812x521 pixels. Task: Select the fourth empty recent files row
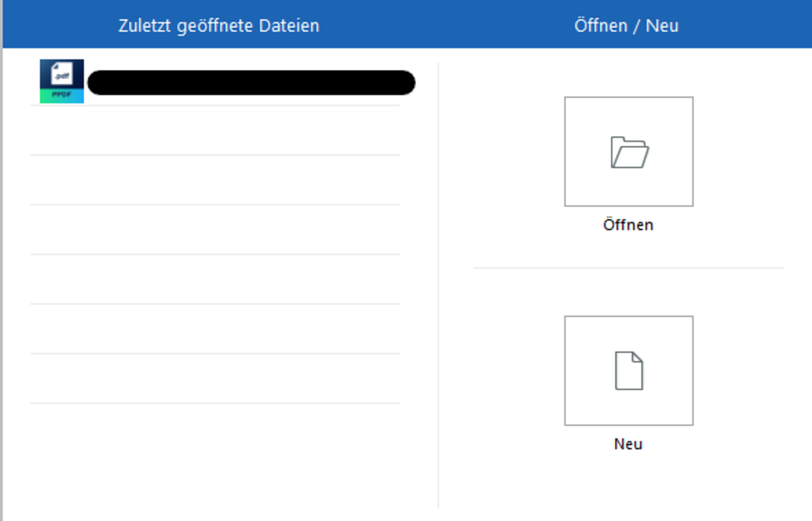point(215,229)
